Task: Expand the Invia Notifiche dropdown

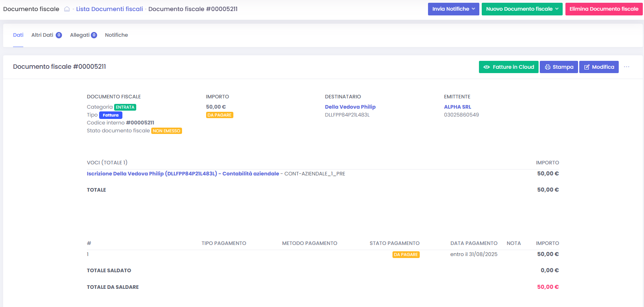Action: [x=453, y=9]
